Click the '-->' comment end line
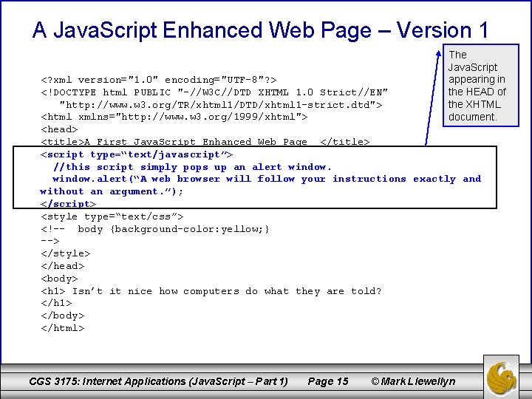The width and height of the screenshot is (532, 399). pos(50,241)
